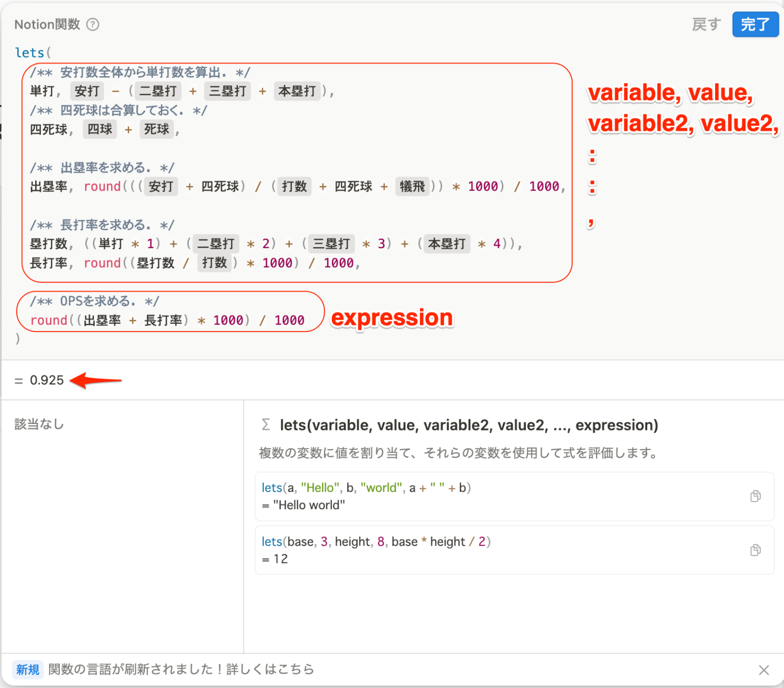Image resolution: width=784 pixels, height=688 pixels.
Task: Click the copy icon beside the Hello world example
Action: point(755,496)
